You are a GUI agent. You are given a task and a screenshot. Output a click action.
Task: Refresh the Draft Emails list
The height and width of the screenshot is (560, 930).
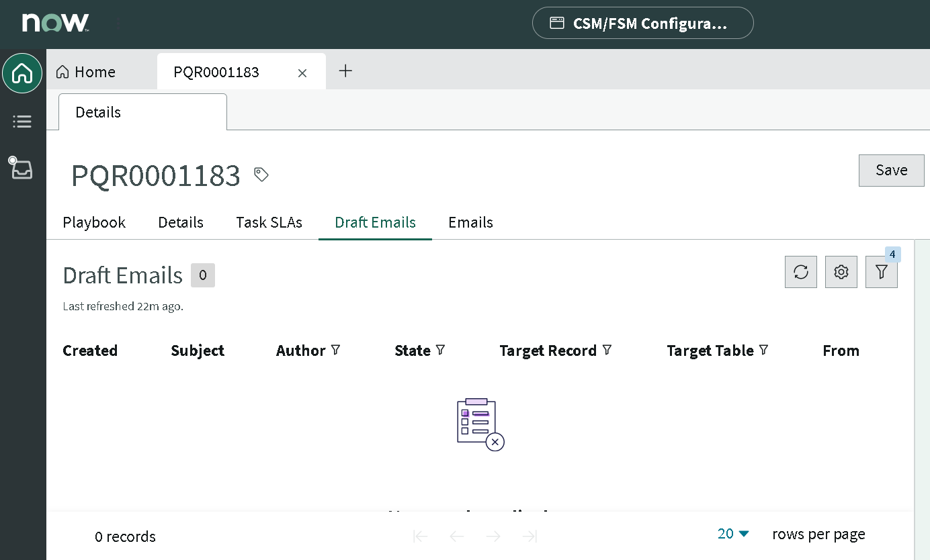pos(800,271)
